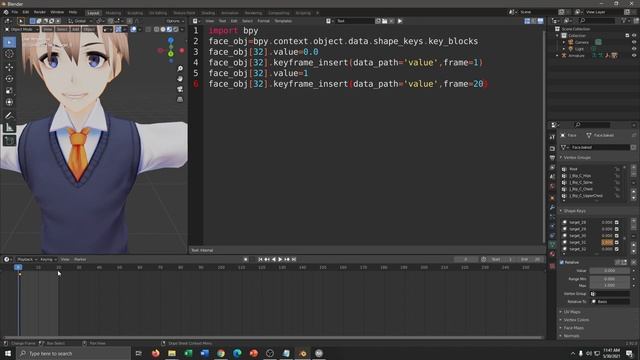
Task: Toggle the checkbox for shape key target_31
Action: 617,242
